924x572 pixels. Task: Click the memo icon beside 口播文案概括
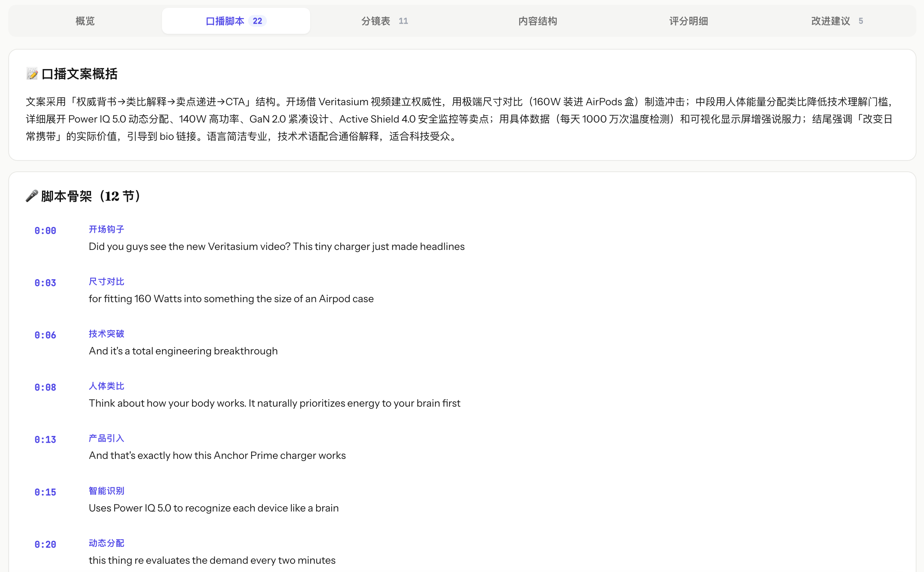coord(32,74)
